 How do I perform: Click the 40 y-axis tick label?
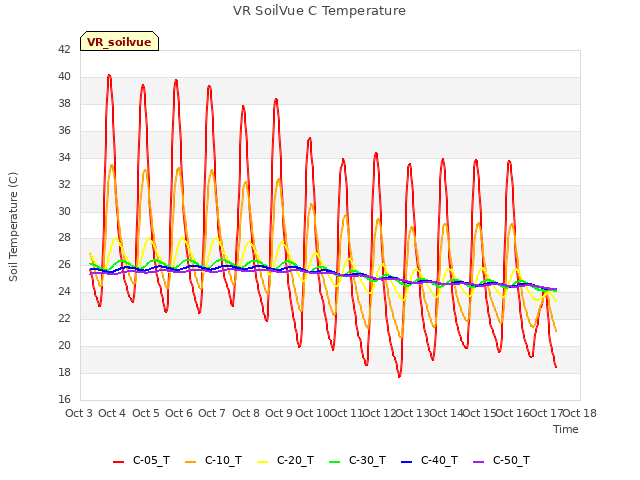(64, 76)
